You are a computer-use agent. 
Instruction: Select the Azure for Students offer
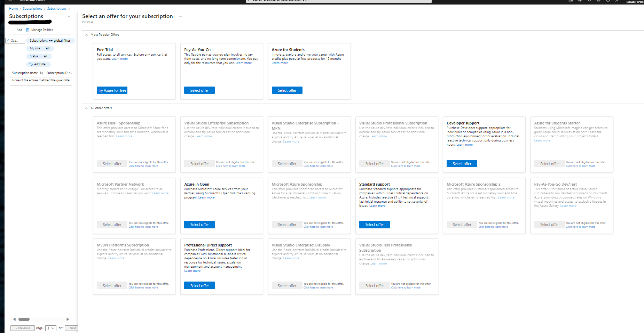287,90
